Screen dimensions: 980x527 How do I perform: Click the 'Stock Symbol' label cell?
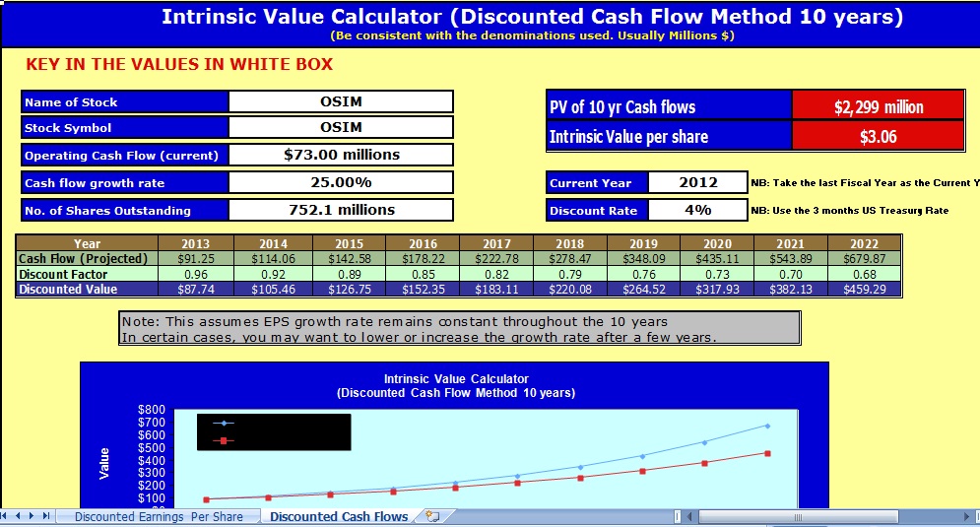tap(124, 127)
